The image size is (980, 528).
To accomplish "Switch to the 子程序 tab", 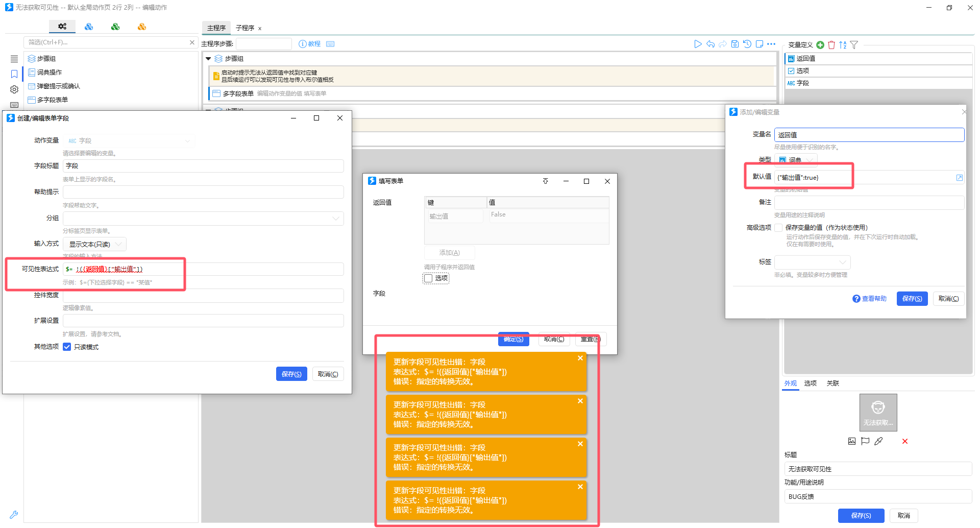I will coord(245,28).
